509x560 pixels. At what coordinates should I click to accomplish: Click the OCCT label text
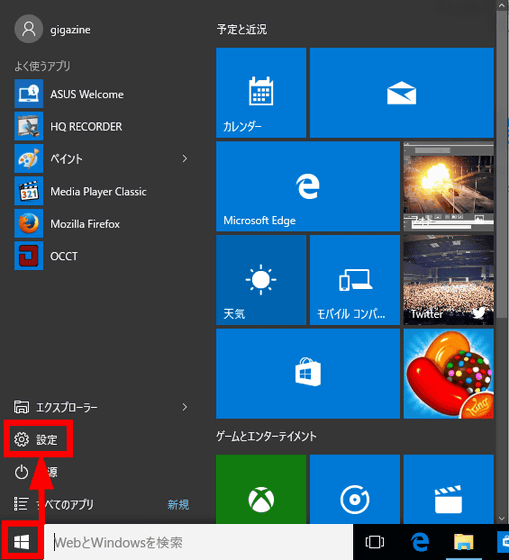[x=64, y=256]
